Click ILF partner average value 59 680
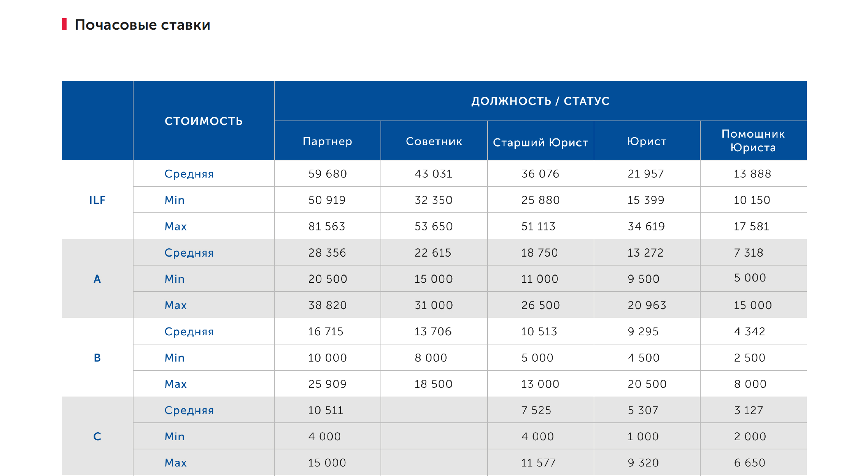 coord(327,174)
